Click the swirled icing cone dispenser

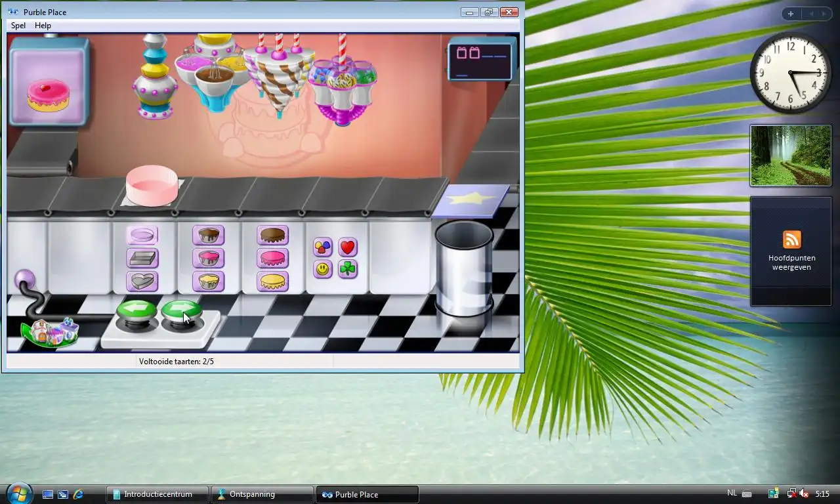point(279,75)
